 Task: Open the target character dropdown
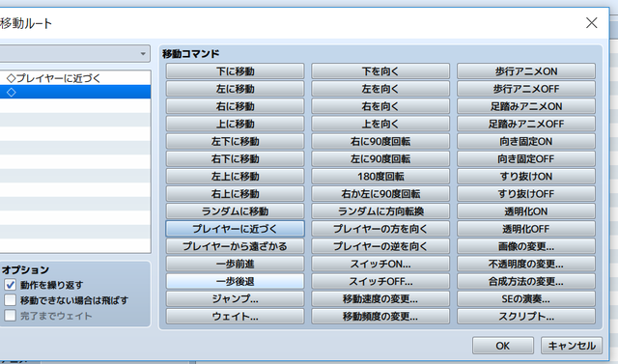74,53
